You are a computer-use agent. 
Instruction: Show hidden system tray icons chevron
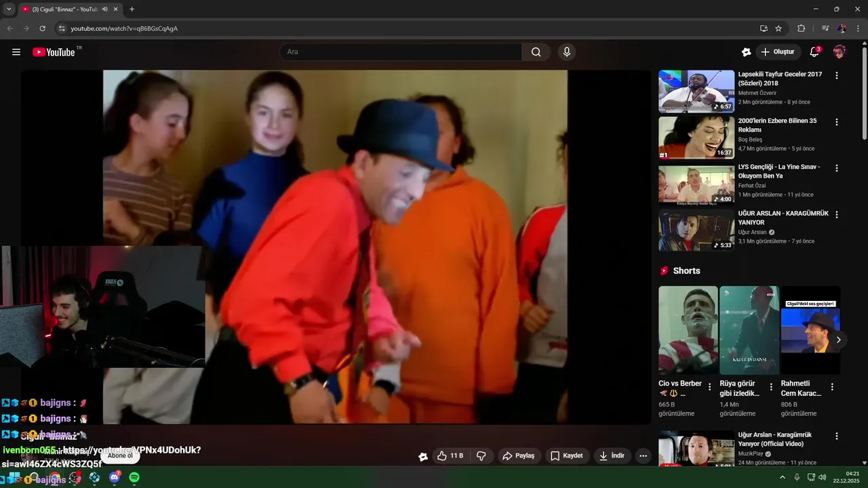[x=782, y=477]
